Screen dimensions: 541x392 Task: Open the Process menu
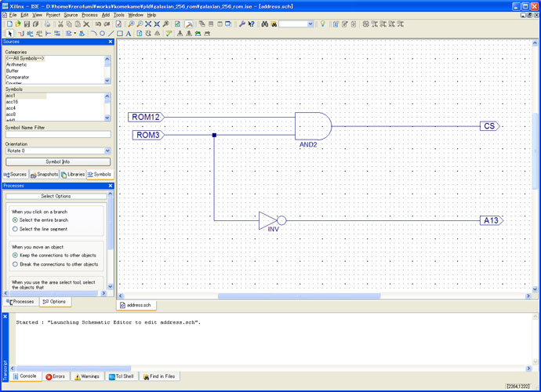pyautogui.click(x=89, y=15)
